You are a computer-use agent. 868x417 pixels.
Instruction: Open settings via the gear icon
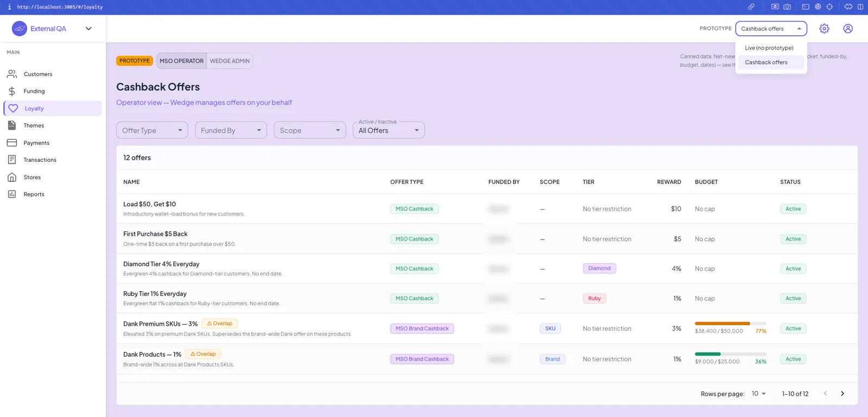click(824, 29)
